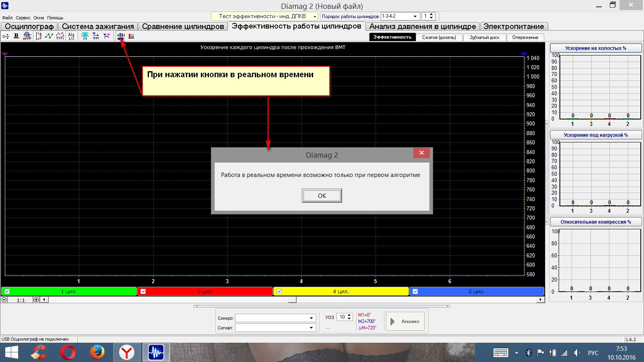Toggle the 1 цил. checkbox
644x362 pixels.
point(7,292)
